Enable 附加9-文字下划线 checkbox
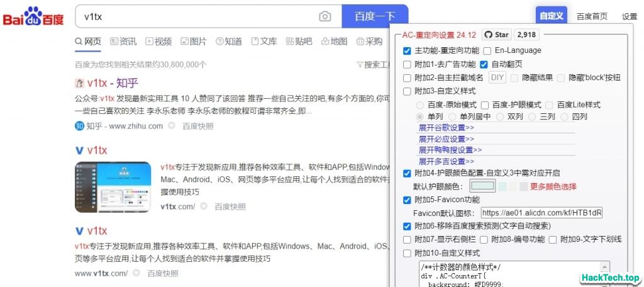644x287 pixels. tap(553, 240)
